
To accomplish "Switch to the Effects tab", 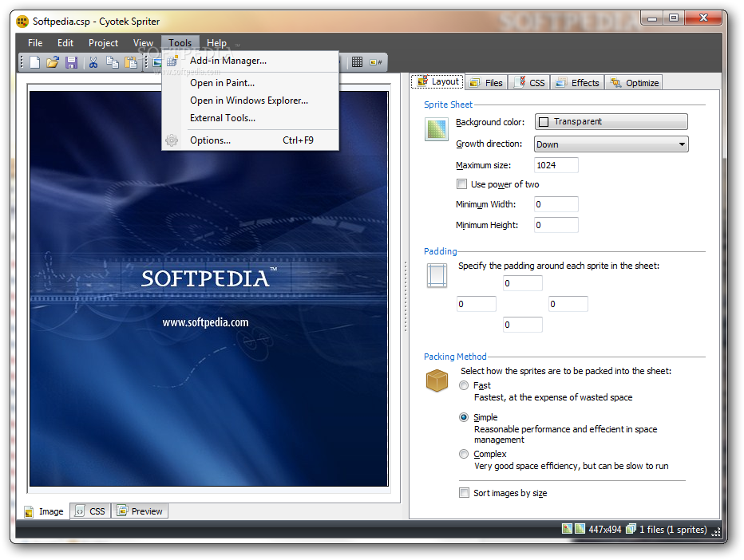I will (578, 83).
